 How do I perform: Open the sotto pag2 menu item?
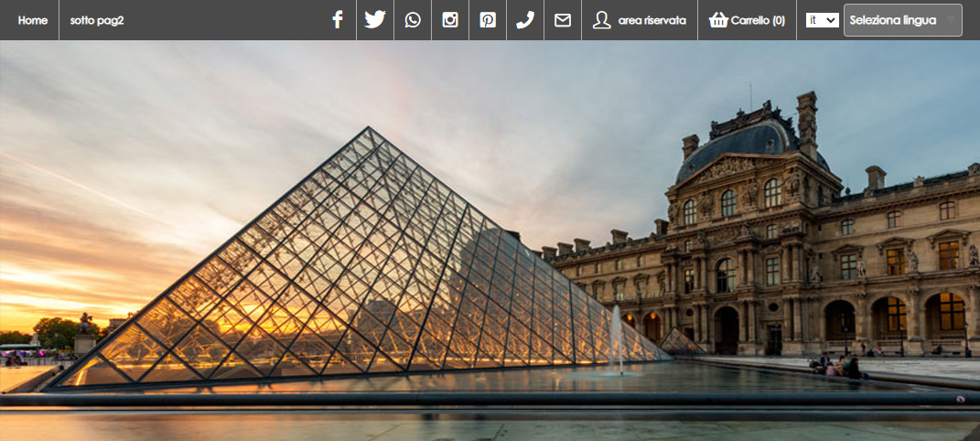[x=97, y=20]
